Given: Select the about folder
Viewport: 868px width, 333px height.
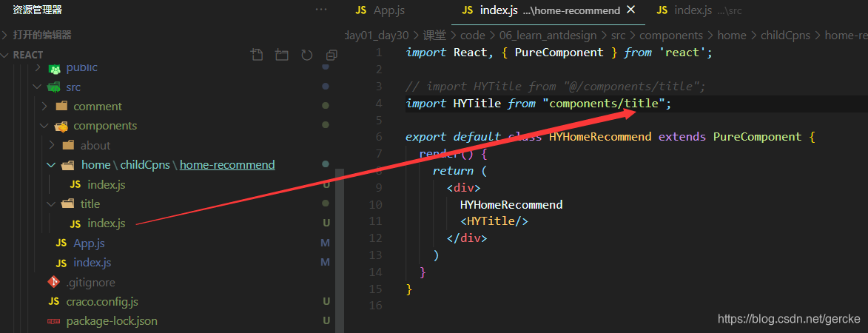Looking at the screenshot, I should pos(95,146).
